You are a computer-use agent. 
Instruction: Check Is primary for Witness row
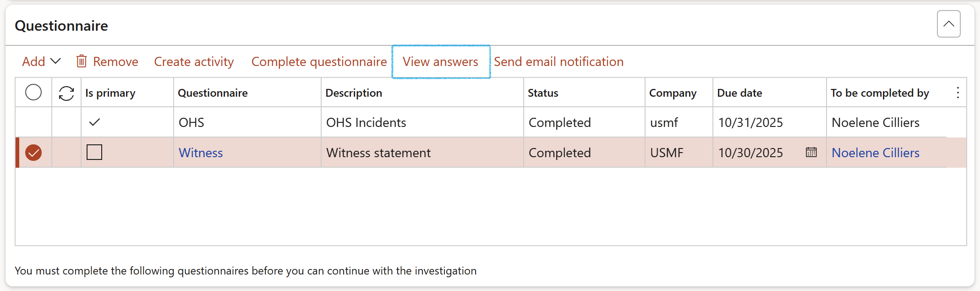(94, 152)
